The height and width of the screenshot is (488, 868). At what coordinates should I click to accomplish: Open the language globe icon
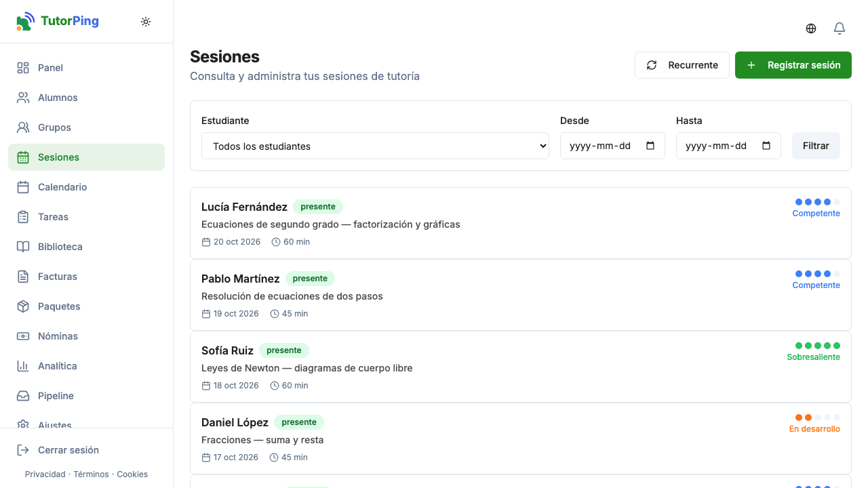coord(811,28)
